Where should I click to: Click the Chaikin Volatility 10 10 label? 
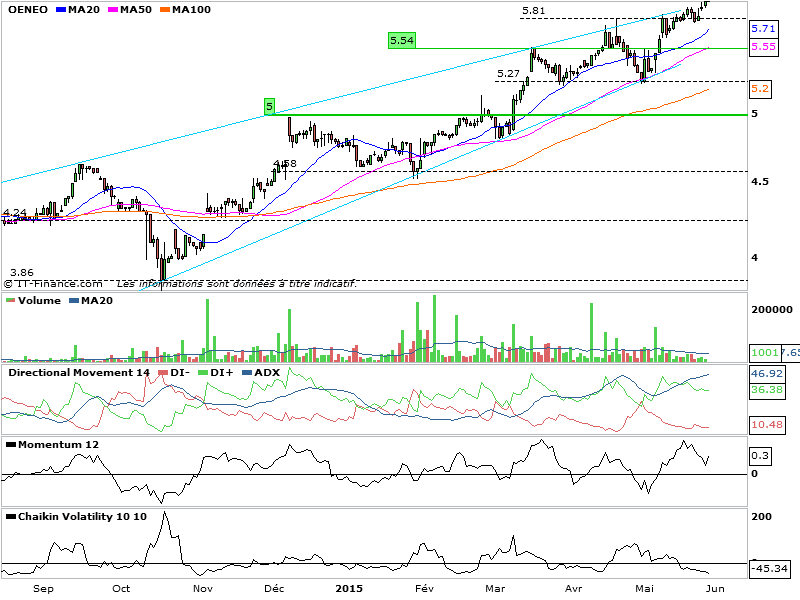point(82,516)
